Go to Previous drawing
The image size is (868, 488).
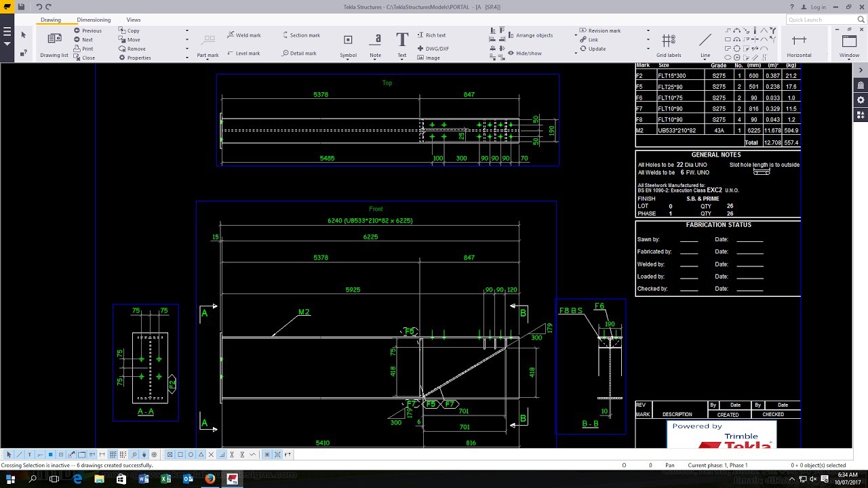87,30
